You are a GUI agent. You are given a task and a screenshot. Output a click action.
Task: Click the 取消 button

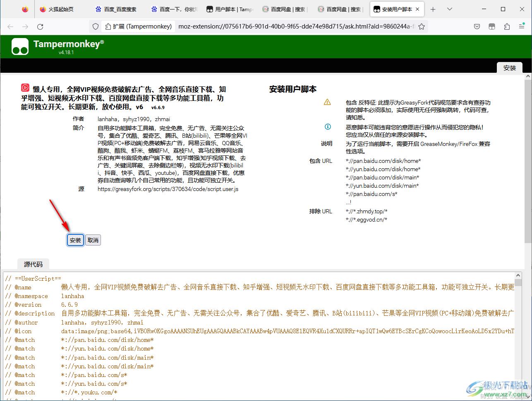click(93, 240)
